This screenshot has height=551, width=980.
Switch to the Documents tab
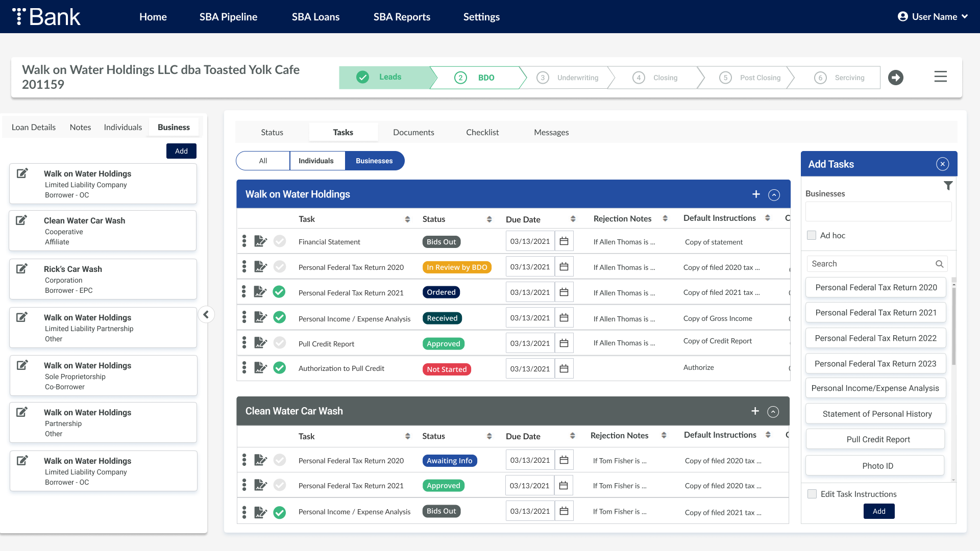click(413, 132)
